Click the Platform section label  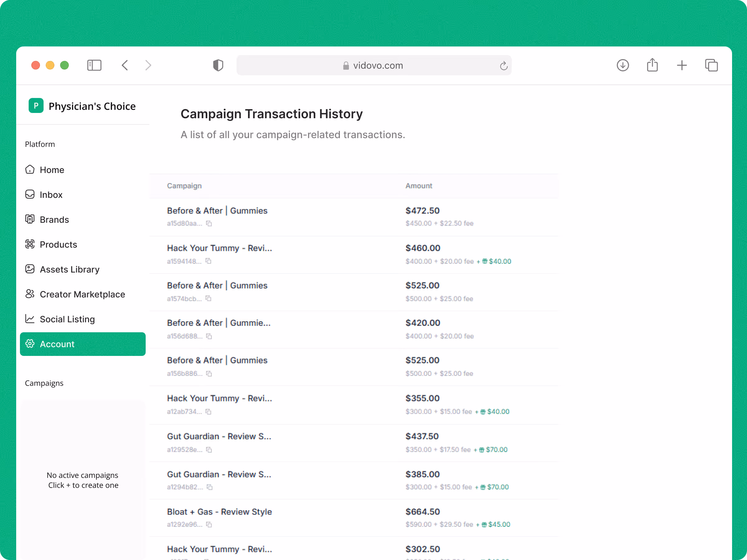pyautogui.click(x=40, y=144)
